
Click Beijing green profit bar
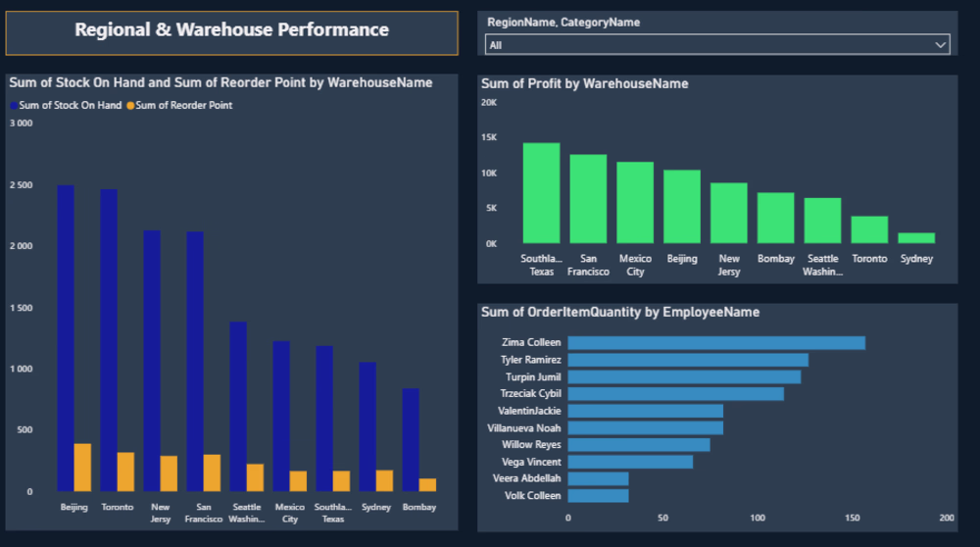click(x=682, y=207)
